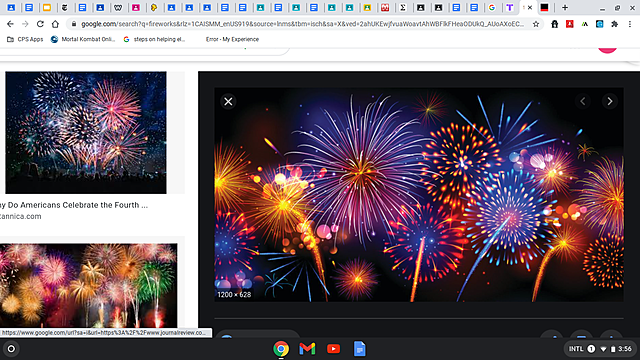This screenshot has height=360, width=640.
Task: Open Gmail from the shelf
Action: (x=307, y=349)
